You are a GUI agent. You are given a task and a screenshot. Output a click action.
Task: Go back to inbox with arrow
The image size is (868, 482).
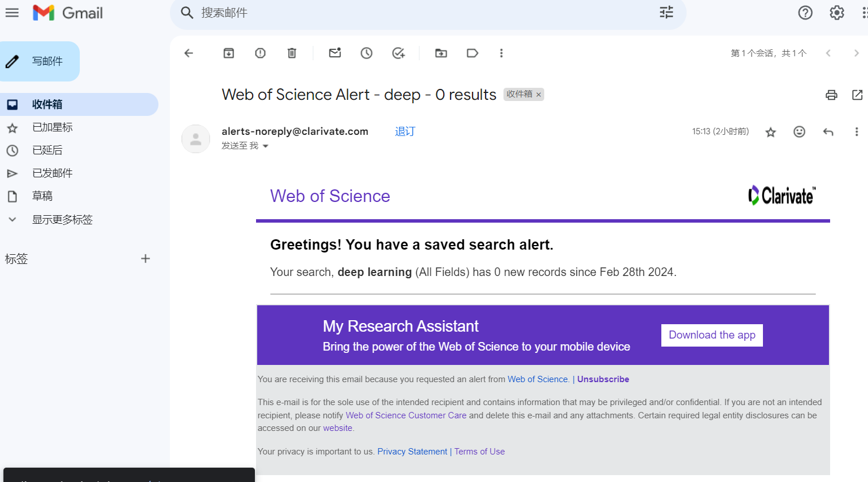coord(189,53)
